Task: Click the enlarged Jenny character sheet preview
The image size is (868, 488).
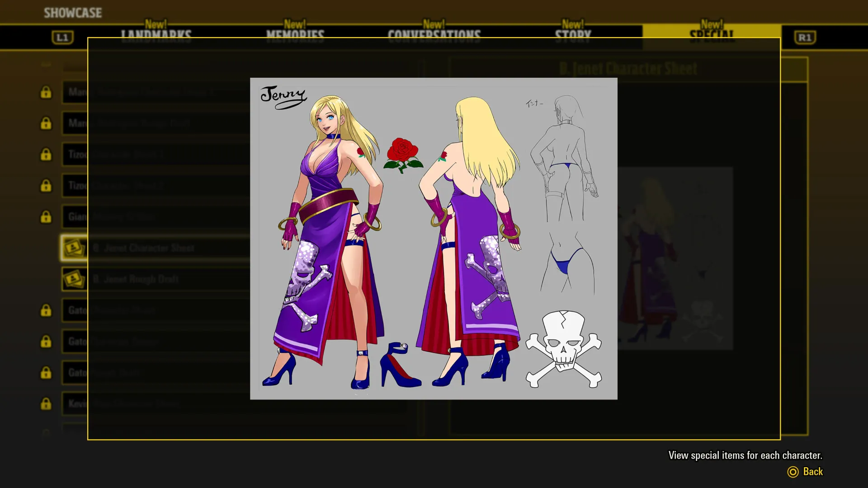Action: point(433,238)
